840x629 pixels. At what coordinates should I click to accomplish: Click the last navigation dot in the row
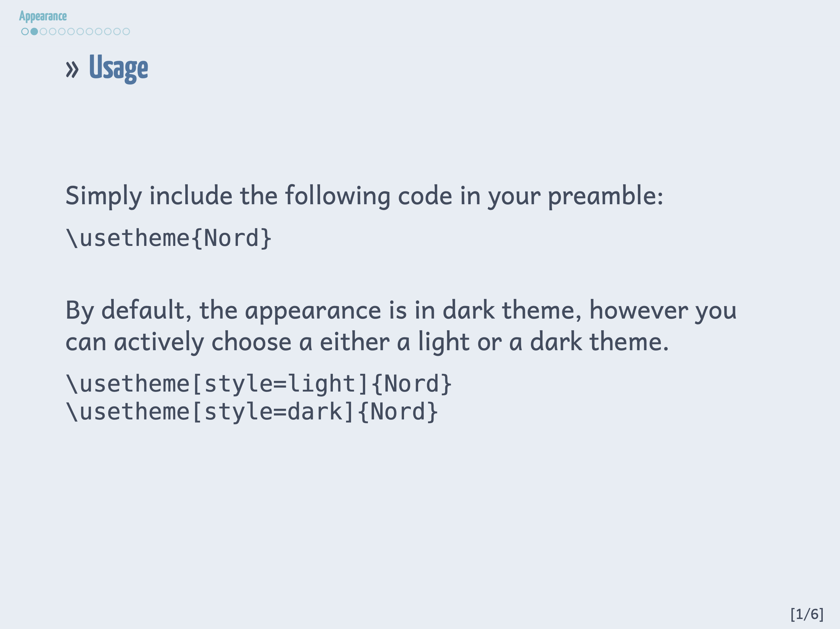coord(126,32)
